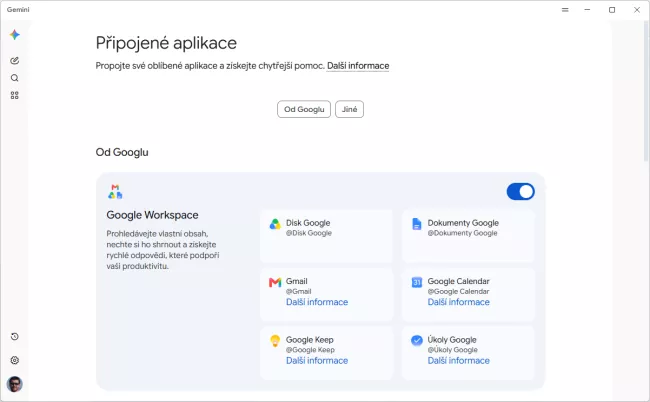Click the vertical scrollbar thumb
The height and width of the screenshot is (402, 650).
[646, 91]
